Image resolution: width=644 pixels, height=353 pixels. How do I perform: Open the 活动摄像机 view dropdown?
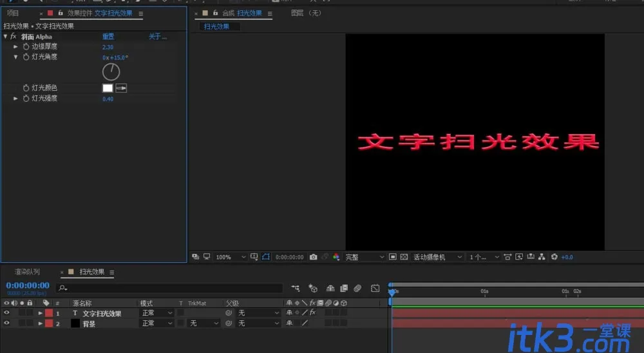pyautogui.click(x=437, y=257)
